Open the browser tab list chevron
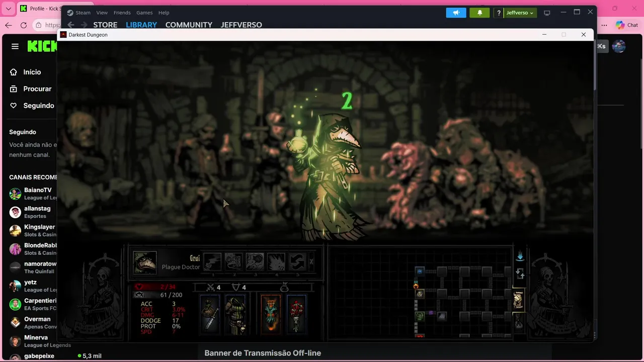Viewport: 644px width, 362px height. 8,9
